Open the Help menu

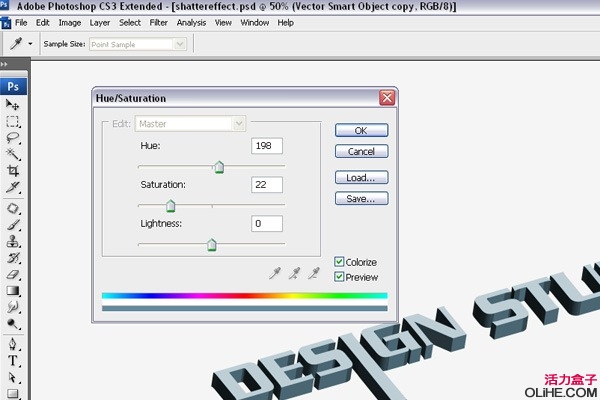tap(285, 23)
